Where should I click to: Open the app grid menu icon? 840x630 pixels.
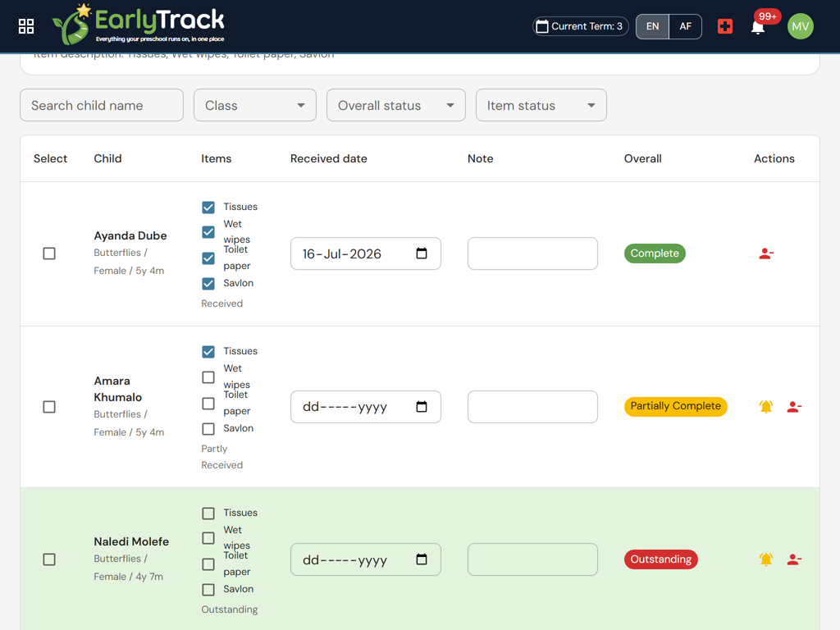tap(25, 26)
